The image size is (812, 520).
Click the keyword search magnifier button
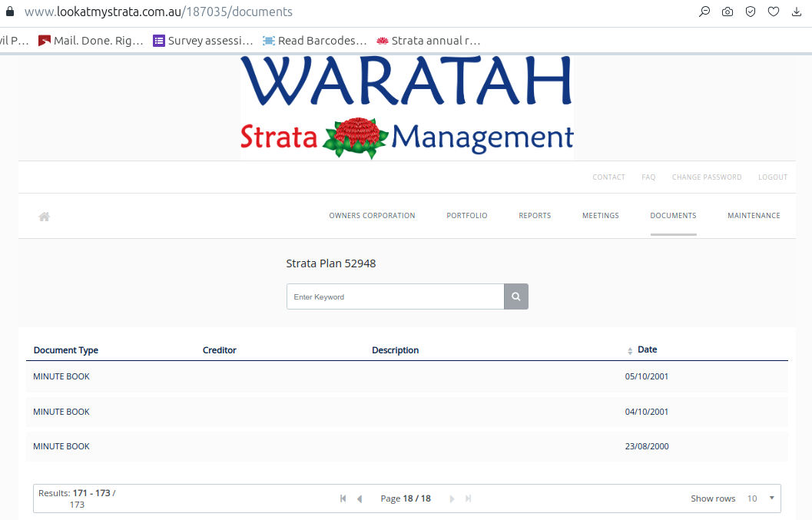[515, 296]
